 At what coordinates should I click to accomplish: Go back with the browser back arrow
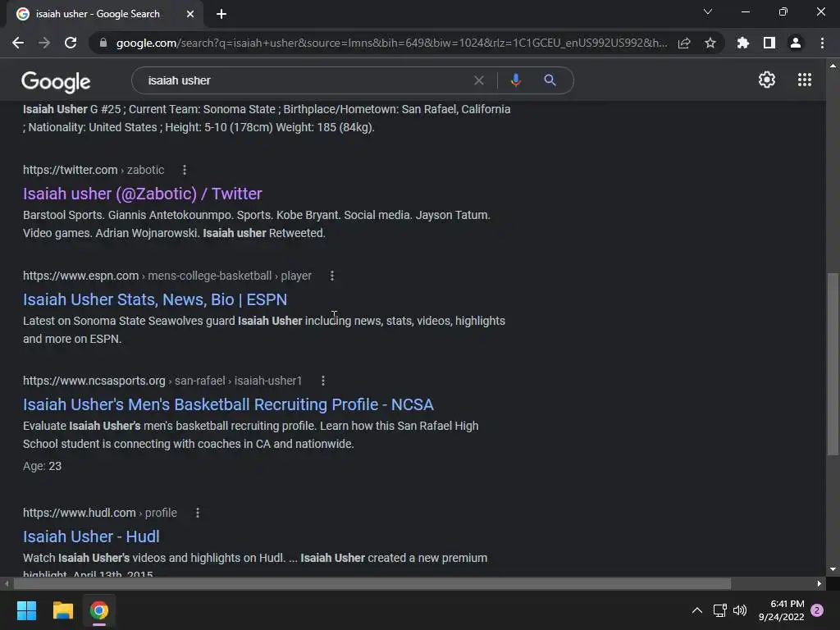[18, 43]
